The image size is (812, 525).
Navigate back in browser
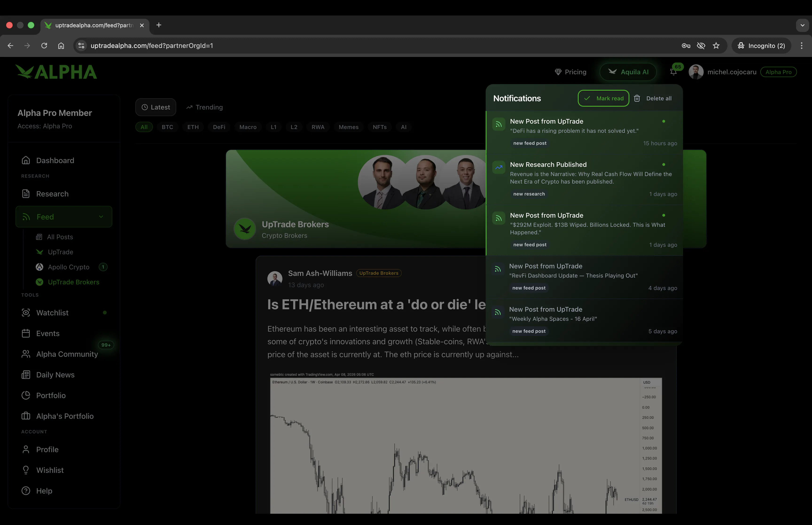coord(10,46)
